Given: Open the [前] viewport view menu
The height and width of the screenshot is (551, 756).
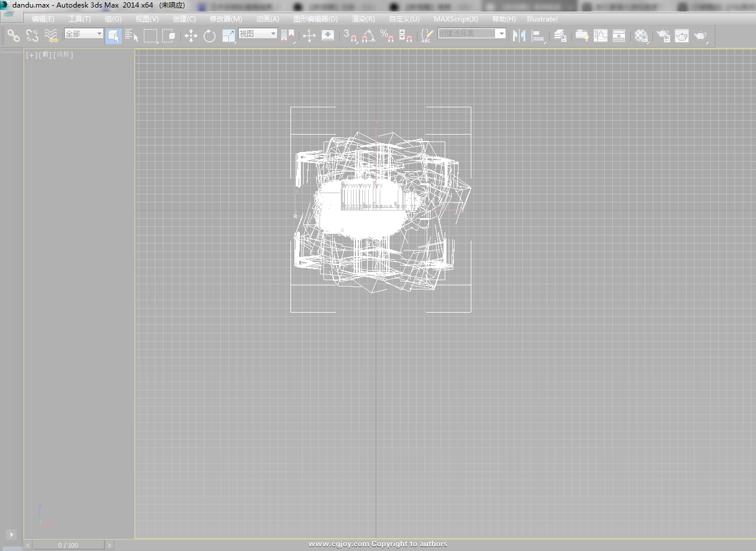Looking at the screenshot, I should pyautogui.click(x=46, y=55).
